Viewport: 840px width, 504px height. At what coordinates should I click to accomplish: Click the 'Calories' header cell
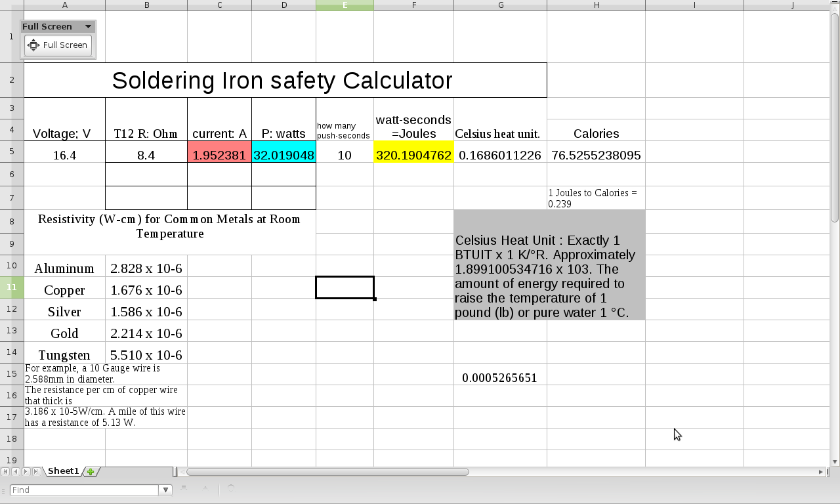596,130
